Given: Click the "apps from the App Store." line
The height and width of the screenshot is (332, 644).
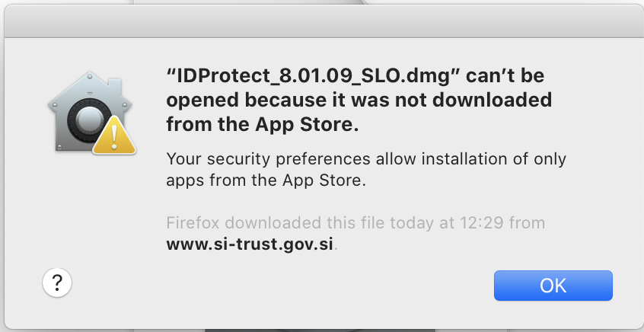Looking at the screenshot, I should 266,180.
